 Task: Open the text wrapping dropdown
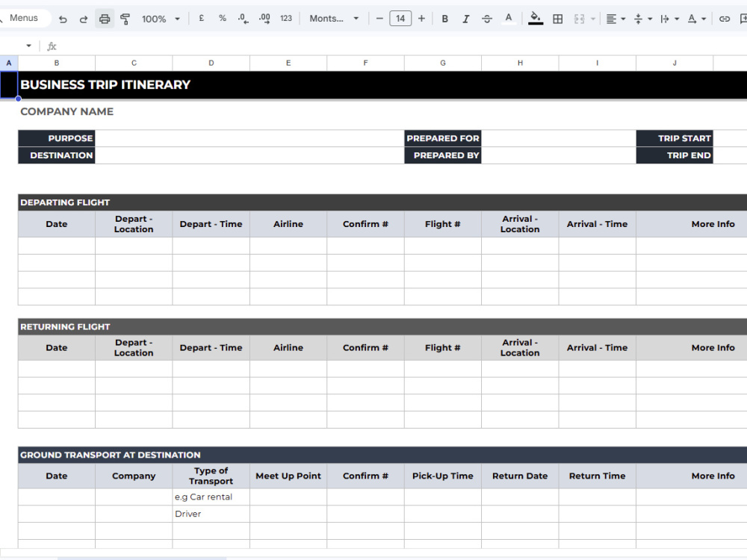tap(669, 19)
